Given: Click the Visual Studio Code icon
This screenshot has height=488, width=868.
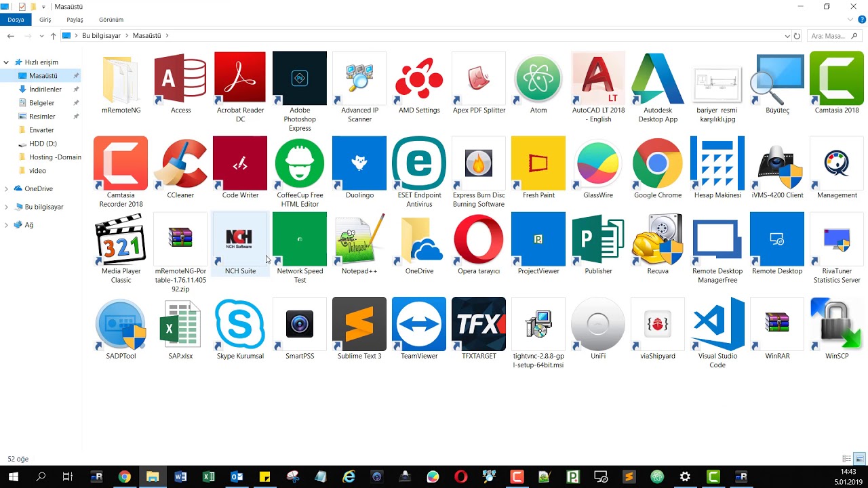Looking at the screenshot, I should (717, 324).
